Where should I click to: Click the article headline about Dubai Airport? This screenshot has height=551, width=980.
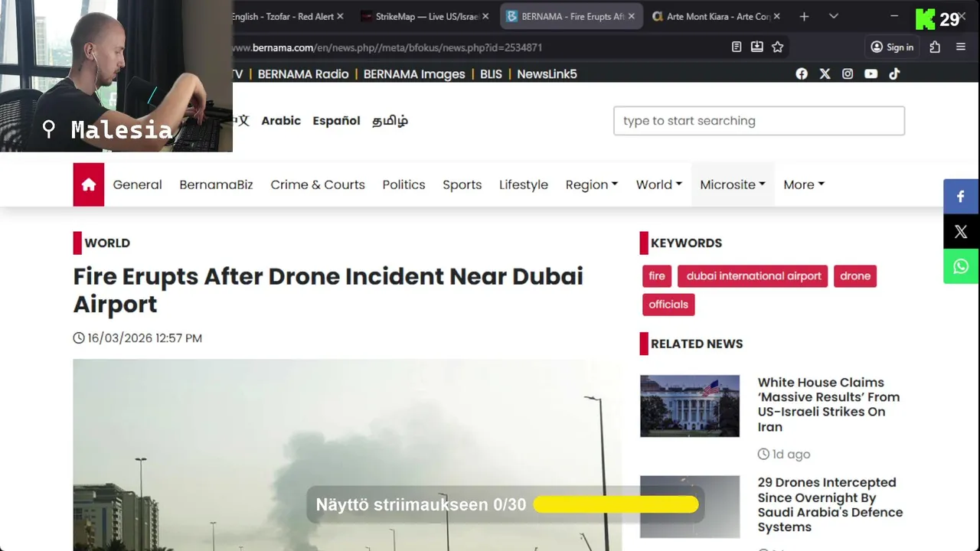point(328,290)
